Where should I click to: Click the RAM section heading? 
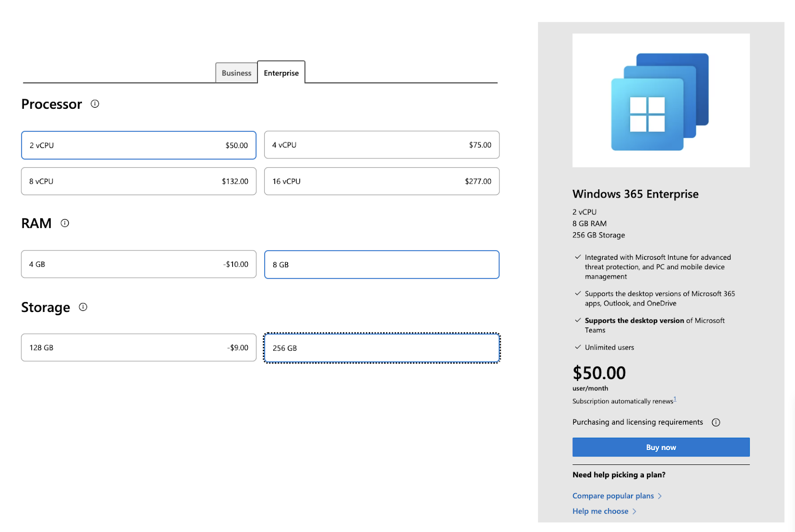pos(36,224)
